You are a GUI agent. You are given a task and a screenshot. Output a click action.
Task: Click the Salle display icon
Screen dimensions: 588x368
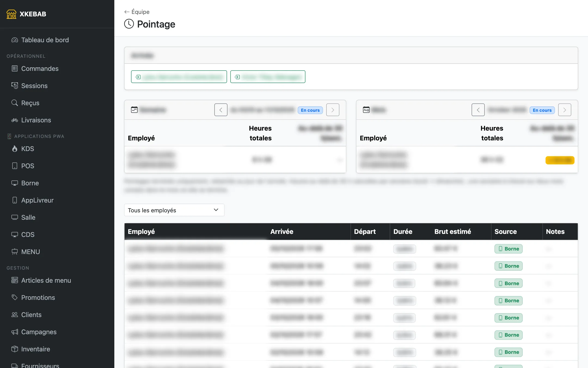[15, 218]
